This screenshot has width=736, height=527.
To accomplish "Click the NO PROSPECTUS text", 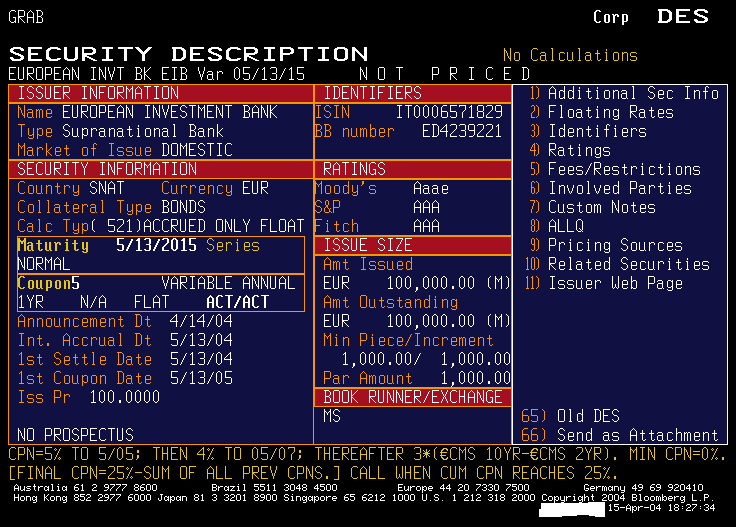I will coord(76,435).
